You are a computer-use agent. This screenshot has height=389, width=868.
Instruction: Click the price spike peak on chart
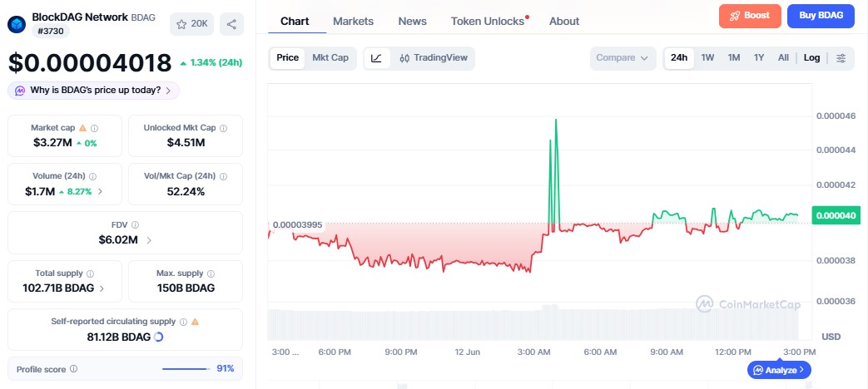pos(555,120)
